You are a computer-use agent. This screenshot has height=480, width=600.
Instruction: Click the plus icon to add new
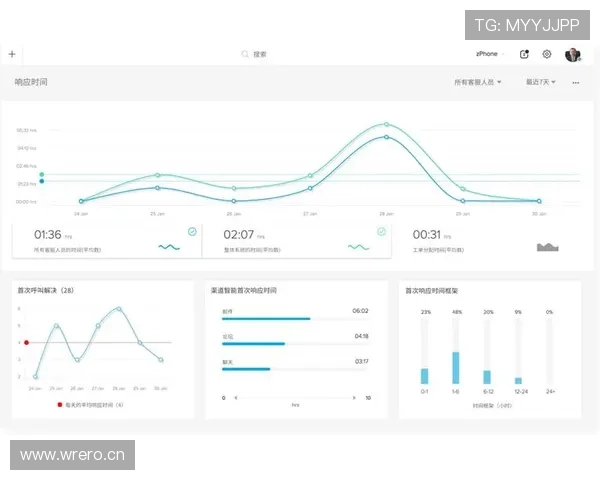point(12,54)
